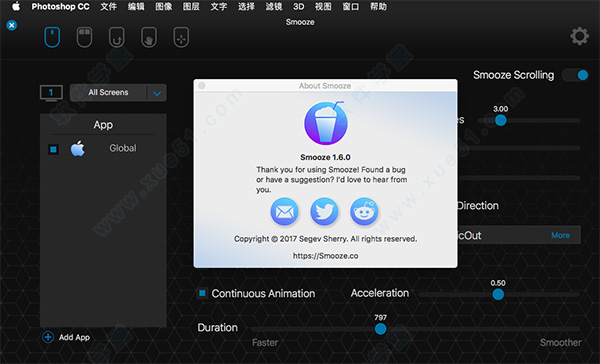Open the 编辑 menu
This screenshot has height=364, width=600.
136,7
